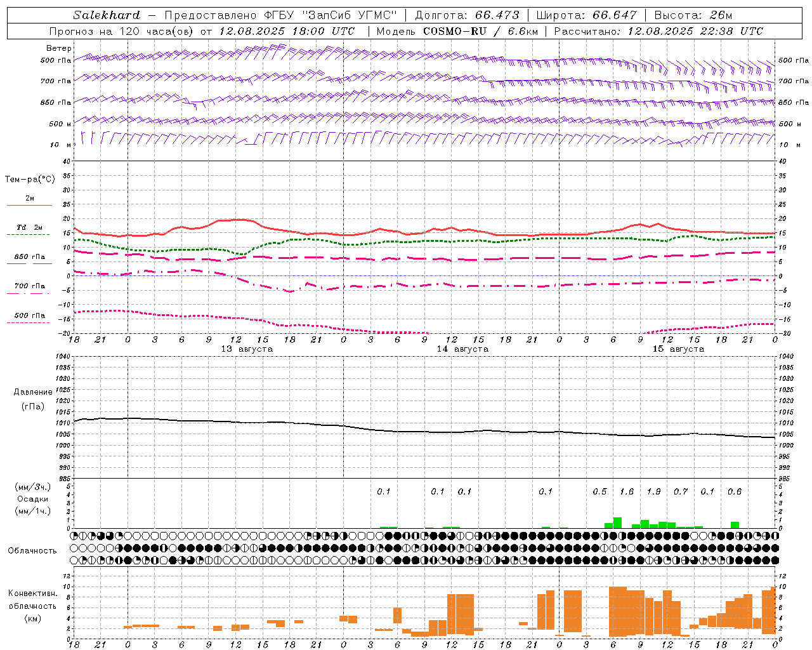Click the Td 2м legend label
This screenshot has height=650, width=812.
[x=29, y=227]
